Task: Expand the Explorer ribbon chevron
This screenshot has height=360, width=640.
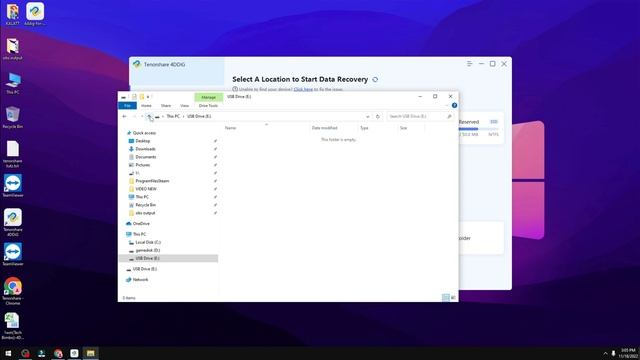Action: (447, 105)
